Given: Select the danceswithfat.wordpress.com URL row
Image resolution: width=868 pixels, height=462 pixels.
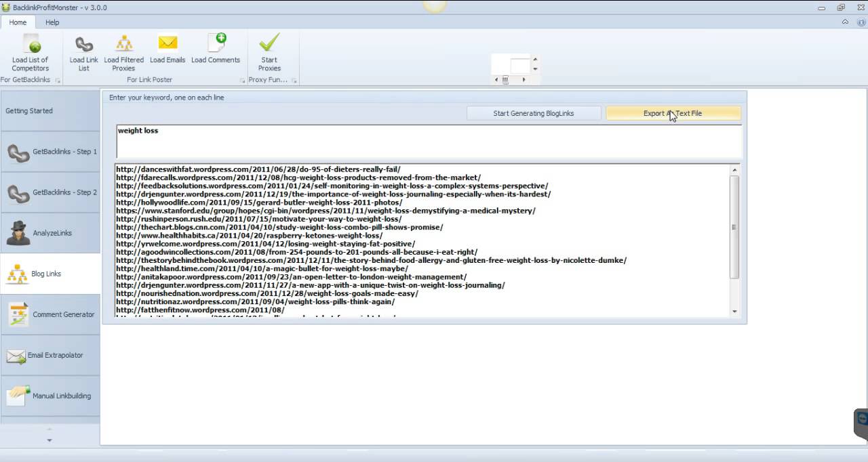Looking at the screenshot, I should (x=258, y=169).
